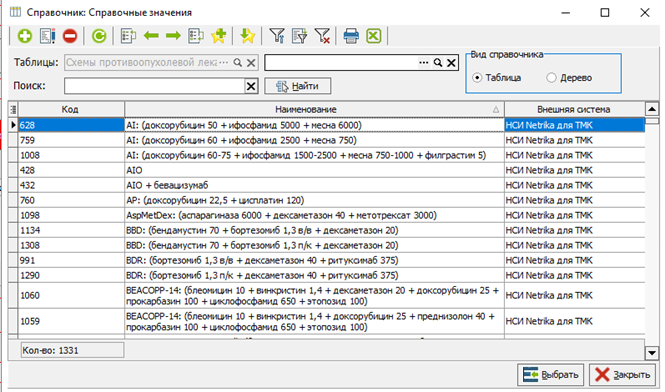Click the filter settings icon with document
Viewport: 665px width, 392px height.
point(299,36)
